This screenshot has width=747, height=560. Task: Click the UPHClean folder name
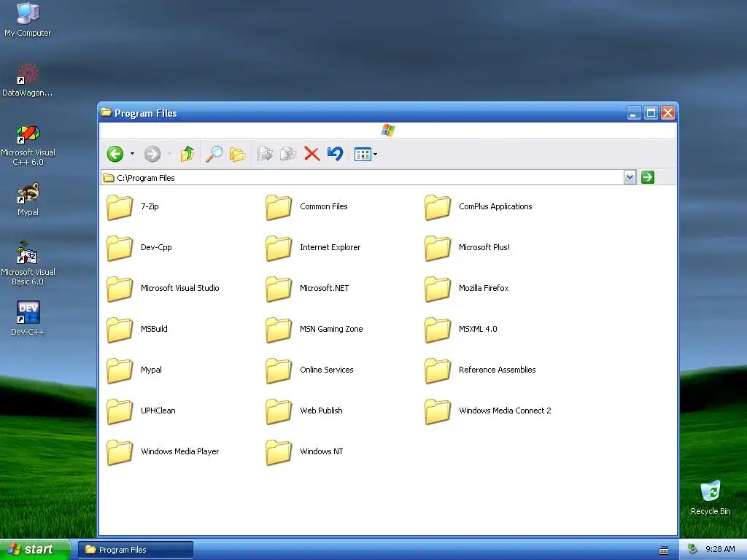(158, 411)
